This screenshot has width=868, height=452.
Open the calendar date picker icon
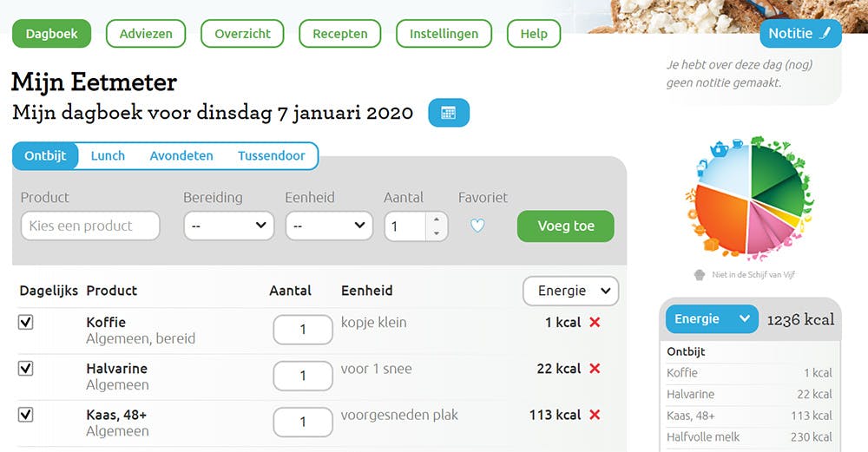click(449, 113)
